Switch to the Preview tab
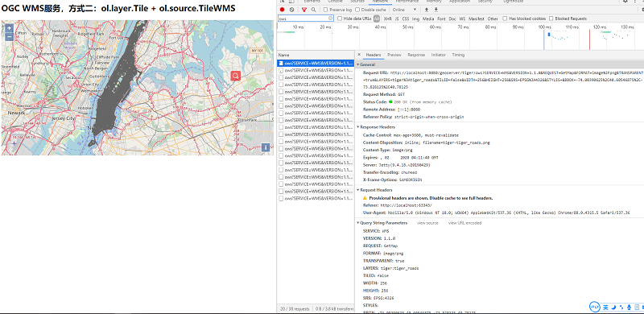The image size is (644, 314). coord(394,55)
